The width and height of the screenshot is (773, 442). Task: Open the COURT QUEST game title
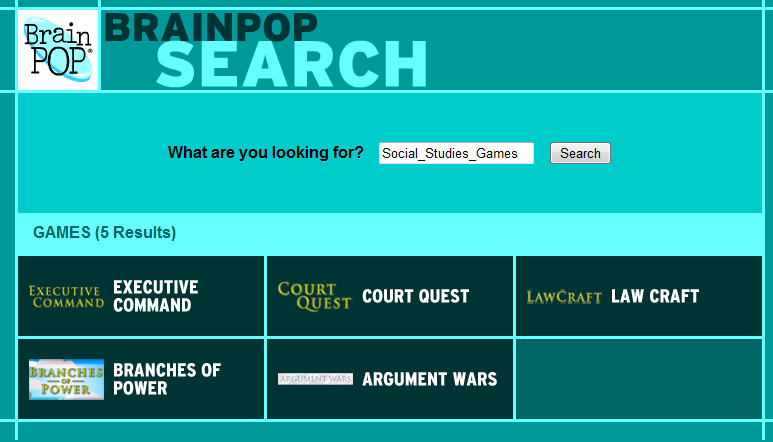416,296
